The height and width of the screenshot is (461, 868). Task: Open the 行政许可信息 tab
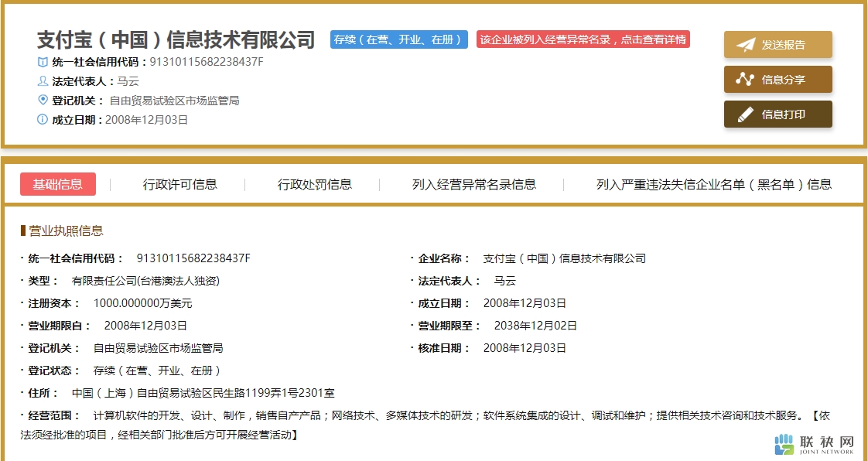coord(180,184)
